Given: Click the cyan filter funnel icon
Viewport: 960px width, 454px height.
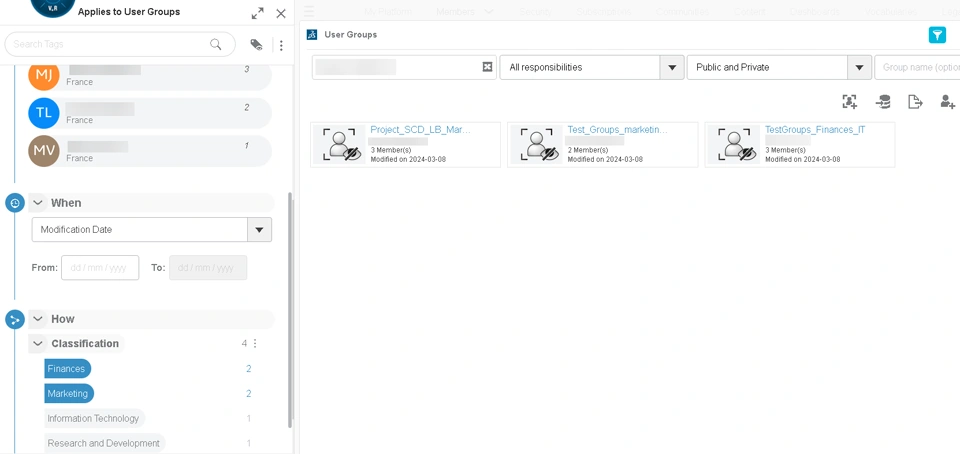Looking at the screenshot, I should point(937,35).
